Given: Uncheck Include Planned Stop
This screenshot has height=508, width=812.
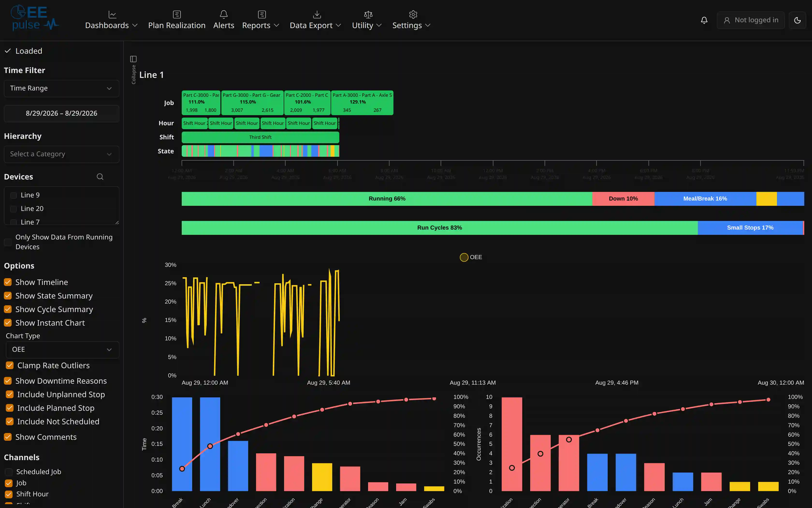Looking at the screenshot, I should pos(10,408).
